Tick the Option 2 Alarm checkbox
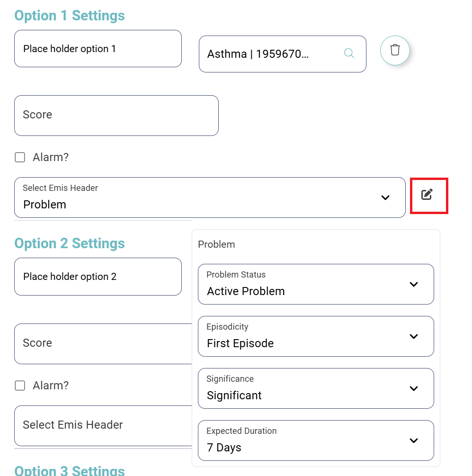Image resolution: width=472 pixels, height=476 pixels. coord(20,386)
